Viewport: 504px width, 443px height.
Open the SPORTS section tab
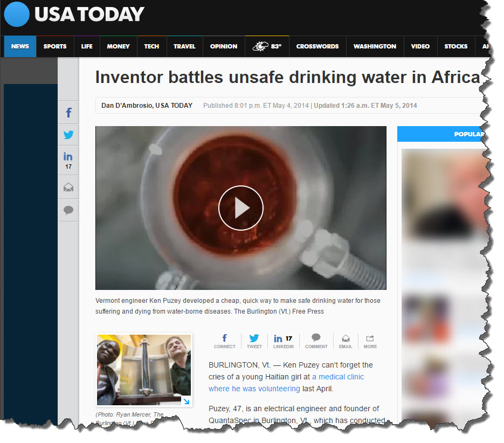pyautogui.click(x=55, y=46)
